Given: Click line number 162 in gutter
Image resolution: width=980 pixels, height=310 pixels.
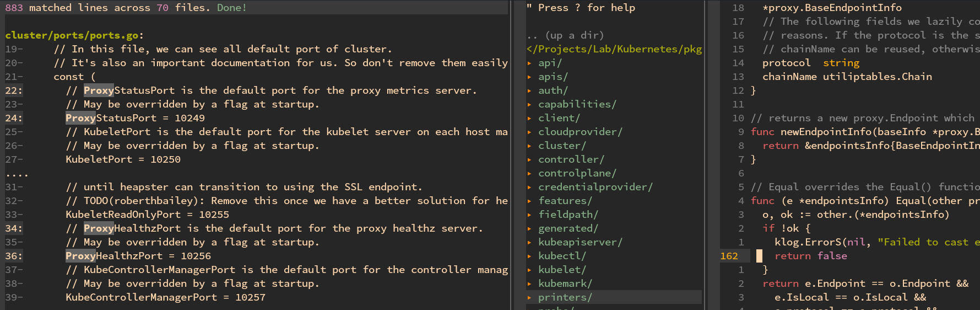Looking at the screenshot, I should point(729,256).
